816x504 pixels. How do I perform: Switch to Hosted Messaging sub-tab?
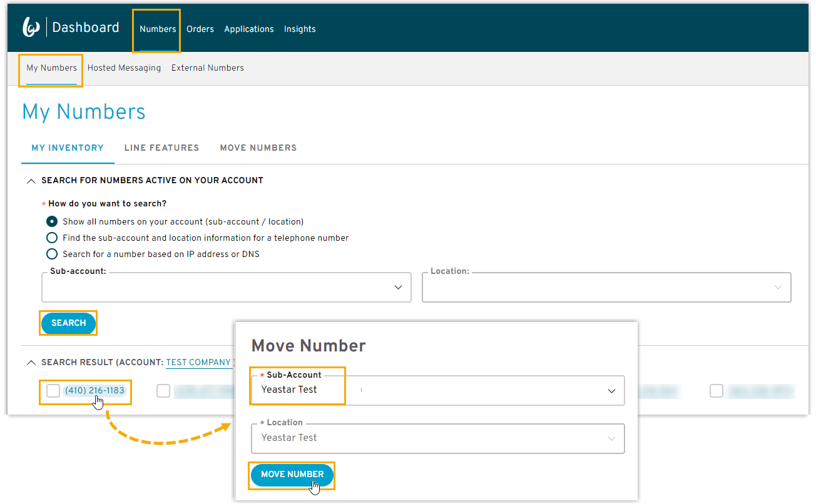(x=124, y=68)
